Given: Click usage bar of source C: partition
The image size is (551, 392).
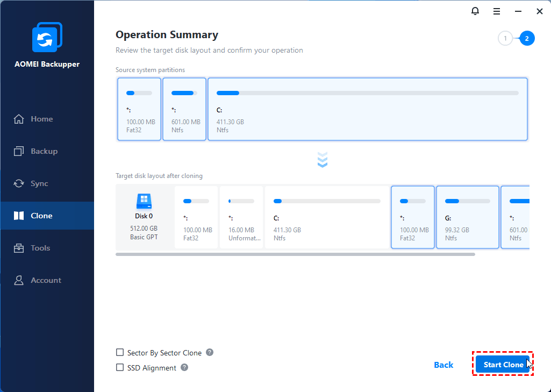Looking at the screenshot, I should [x=368, y=93].
